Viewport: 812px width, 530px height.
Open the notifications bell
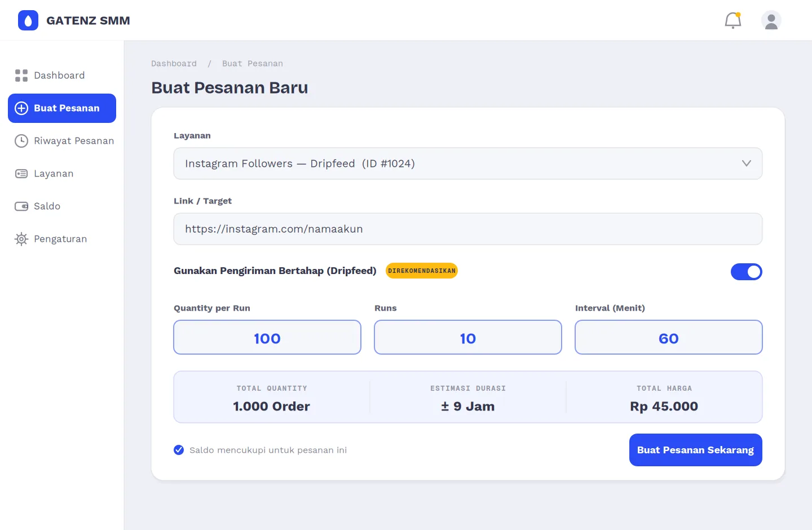point(732,20)
